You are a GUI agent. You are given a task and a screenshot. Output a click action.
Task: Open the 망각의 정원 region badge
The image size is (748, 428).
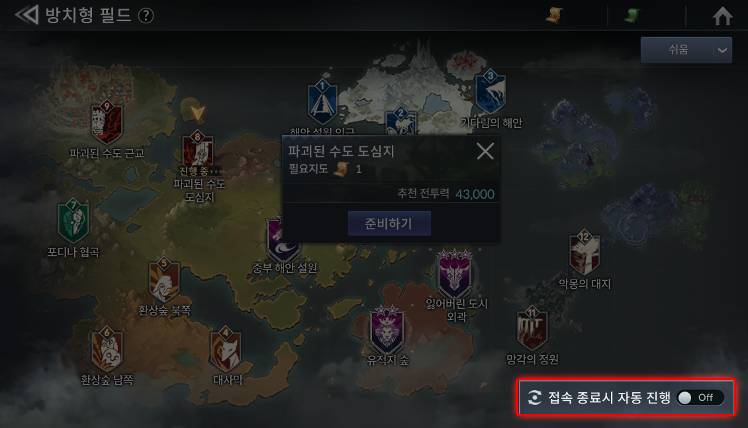coord(532,328)
